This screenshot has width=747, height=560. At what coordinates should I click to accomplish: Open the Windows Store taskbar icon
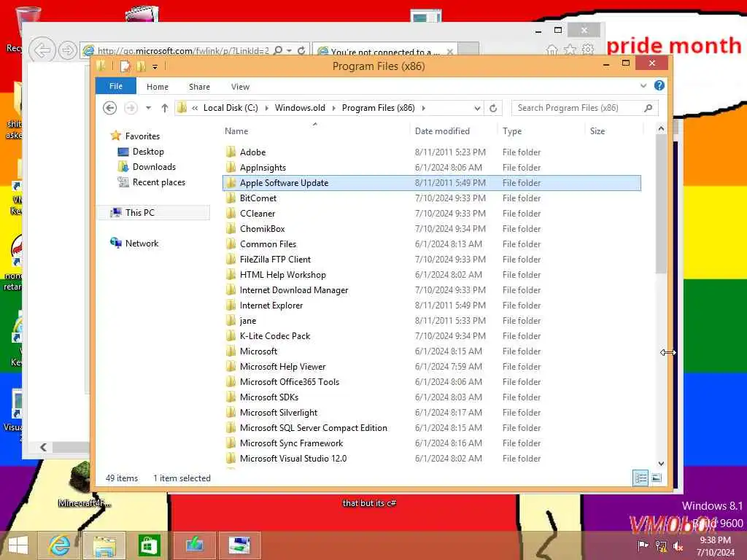click(x=149, y=545)
